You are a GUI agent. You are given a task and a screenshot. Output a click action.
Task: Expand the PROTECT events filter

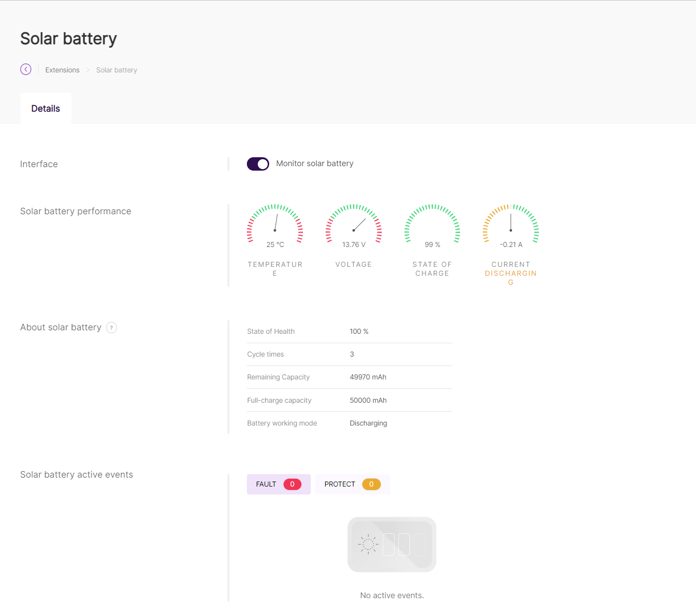[x=352, y=484]
